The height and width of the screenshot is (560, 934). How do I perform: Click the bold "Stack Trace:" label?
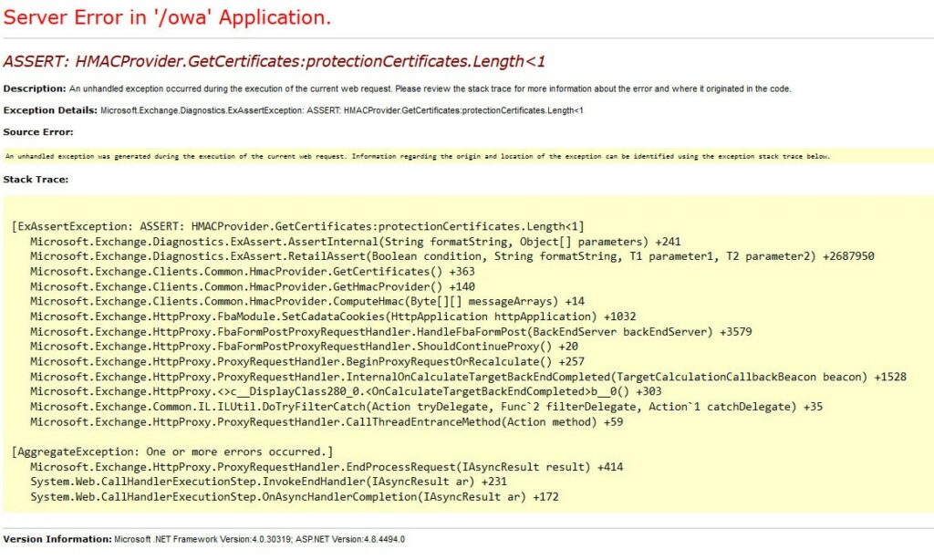pos(36,180)
